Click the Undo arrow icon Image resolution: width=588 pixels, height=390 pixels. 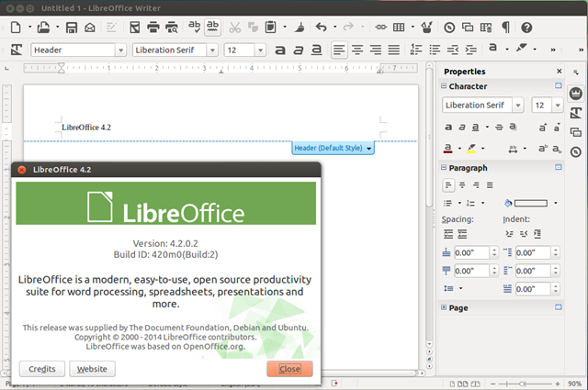(321, 27)
